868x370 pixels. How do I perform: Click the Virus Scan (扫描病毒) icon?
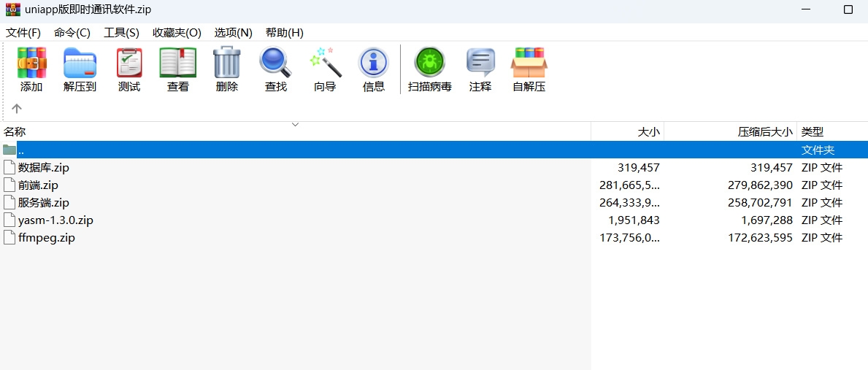point(430,70)
